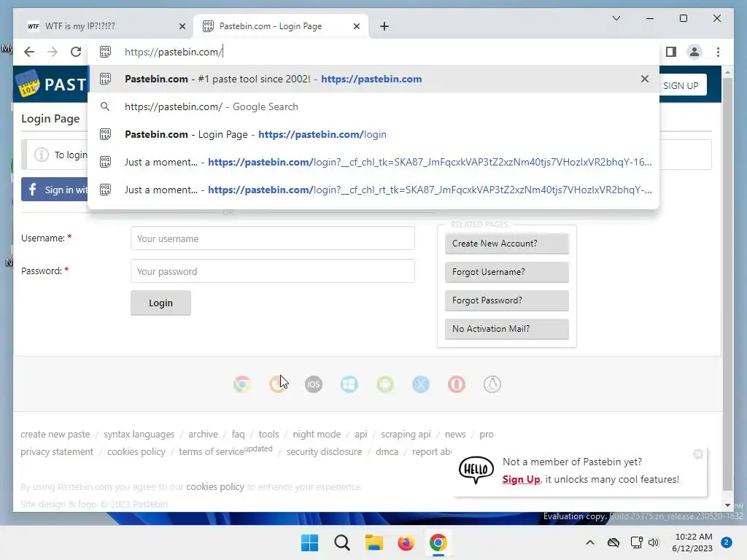This screenshot has width=747, height=560.
Task: Open news footer link
Action: point(455,435)
